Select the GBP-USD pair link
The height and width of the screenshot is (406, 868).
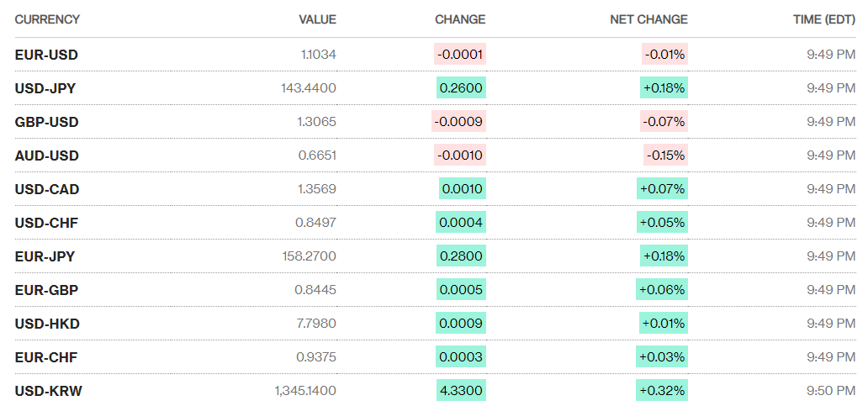(x=47, y=122)
